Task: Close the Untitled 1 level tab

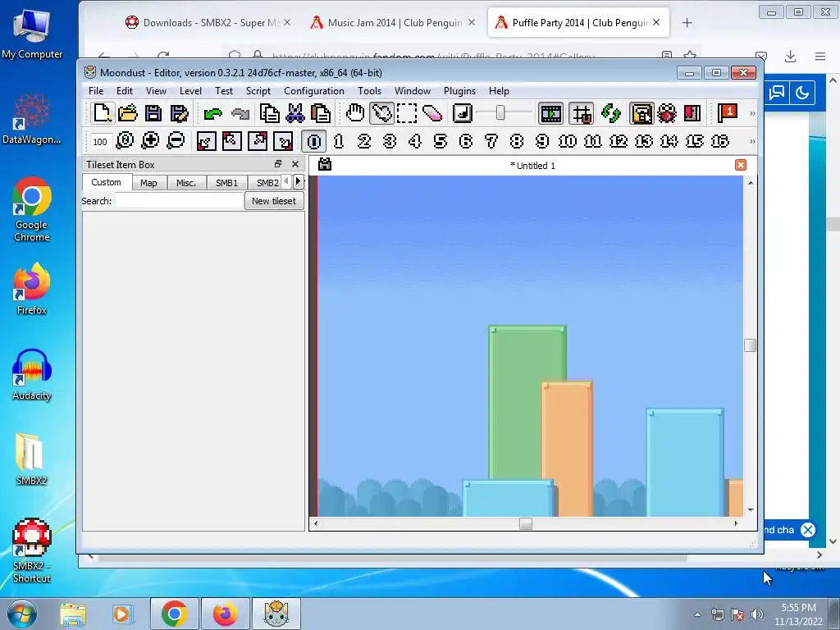Action: click(x=741, y=165)
